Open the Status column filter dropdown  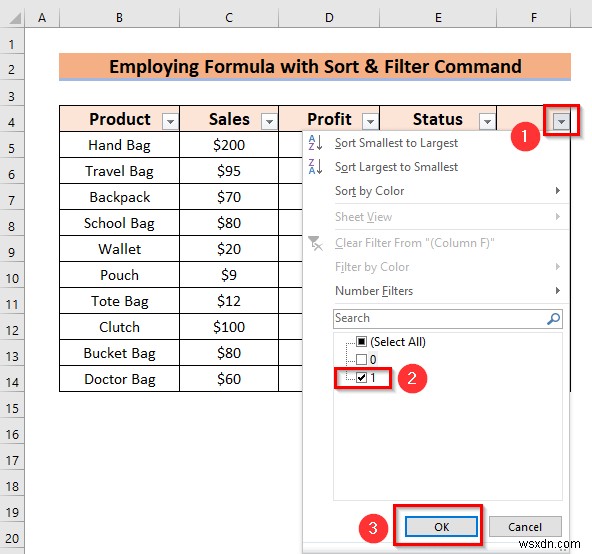click(487, 122)
